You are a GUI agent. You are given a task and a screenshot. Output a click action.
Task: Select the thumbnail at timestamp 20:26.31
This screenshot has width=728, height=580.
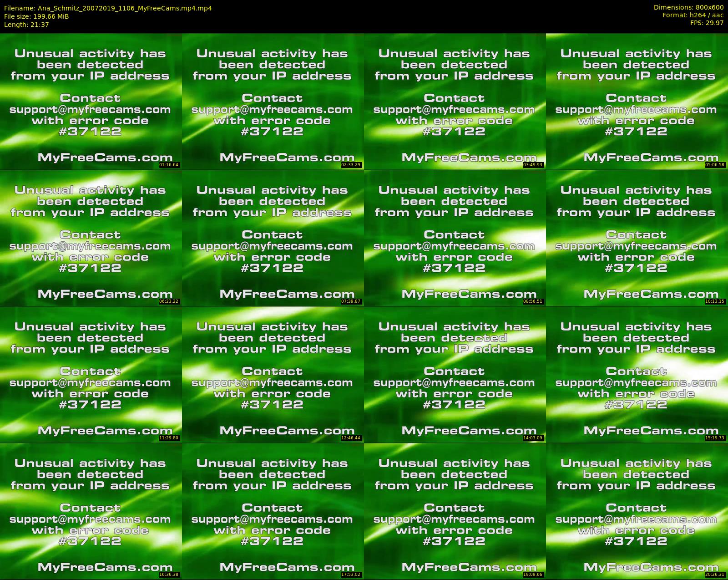(x=637, y=511)
